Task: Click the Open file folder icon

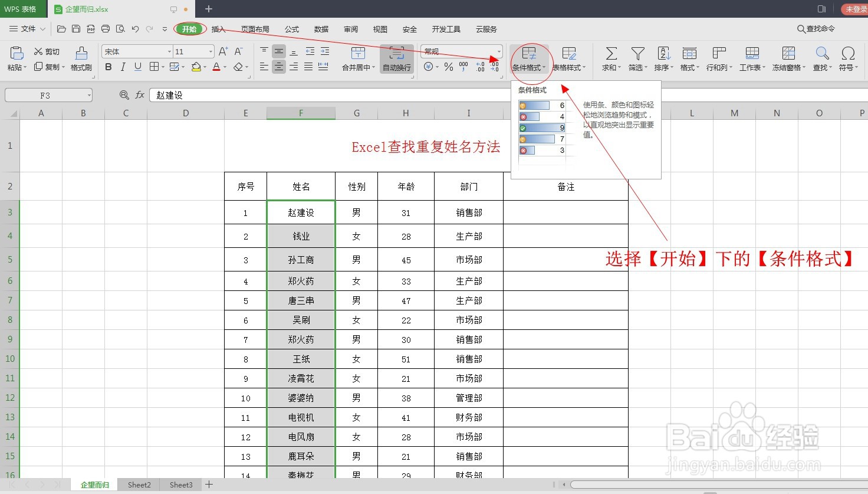Action: [x=61, y=29]
